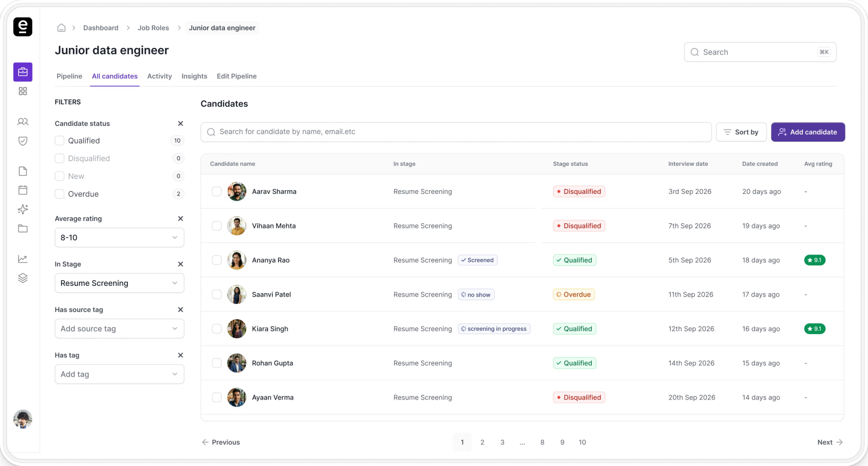Click the no show tag on Saanvi Patel

[476, 294]
